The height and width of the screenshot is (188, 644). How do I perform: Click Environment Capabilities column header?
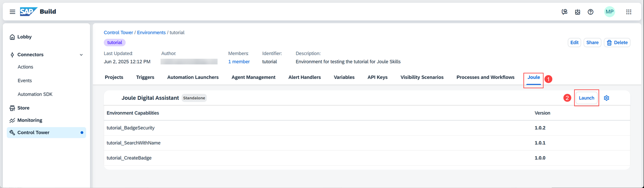point(133,113)
